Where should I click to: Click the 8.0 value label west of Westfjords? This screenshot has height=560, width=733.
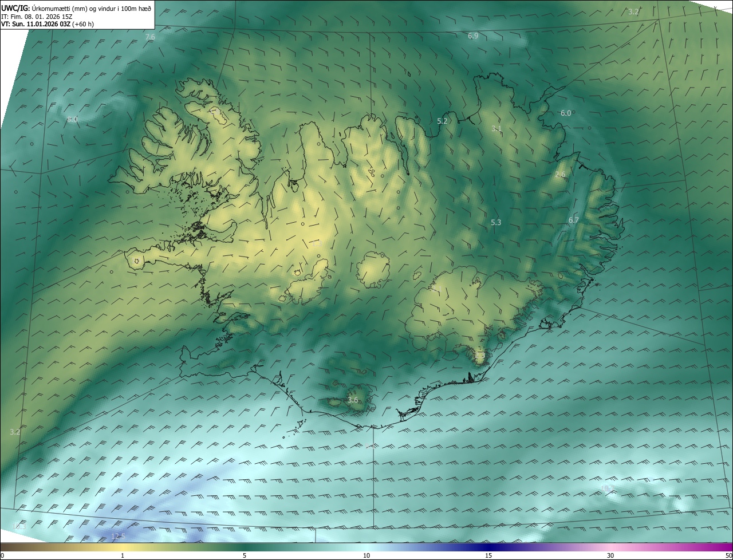click(x=72, y=120)
